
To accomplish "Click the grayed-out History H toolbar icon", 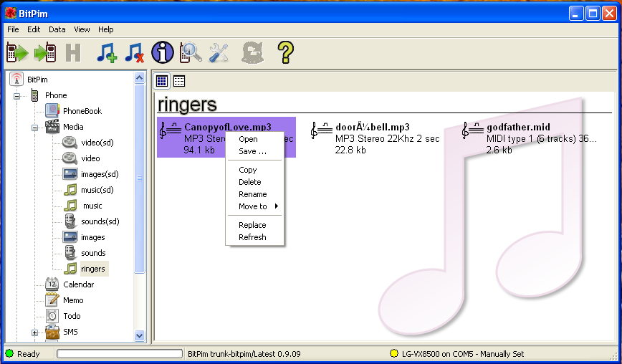I will [72, 52].
